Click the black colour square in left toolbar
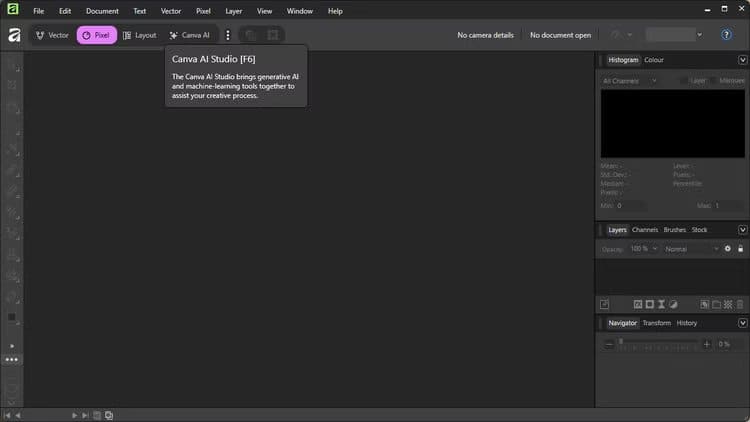Image resolution: width=750 pixels, height=422 pixels. (11, 317)
